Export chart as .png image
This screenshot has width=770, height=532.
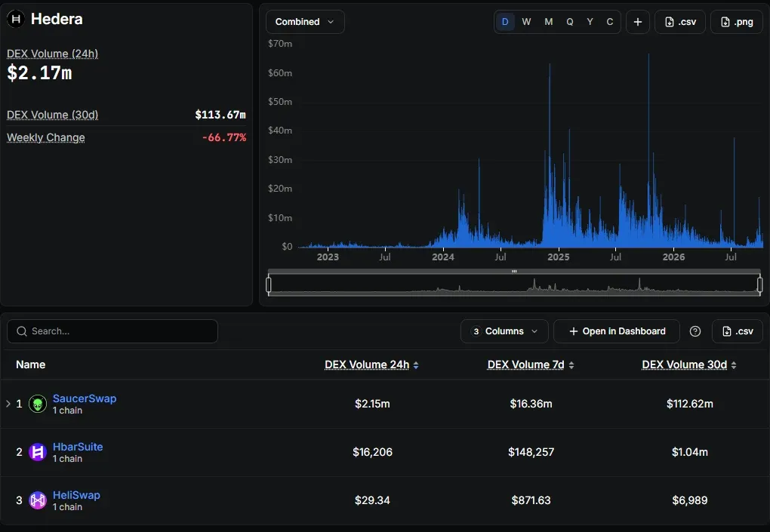click(737, 22)
